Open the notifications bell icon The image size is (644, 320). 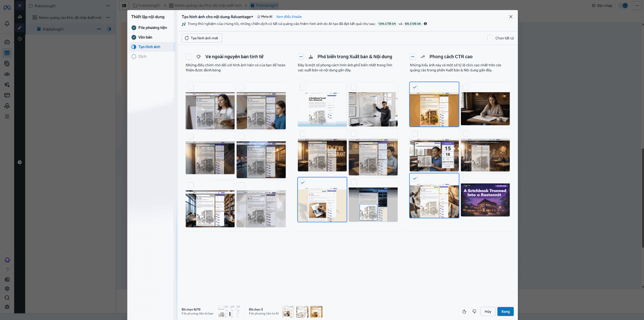7,24
